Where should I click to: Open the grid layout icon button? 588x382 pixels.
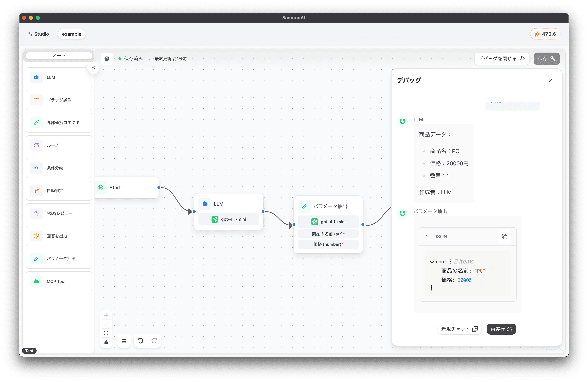(x=124, y=341)
